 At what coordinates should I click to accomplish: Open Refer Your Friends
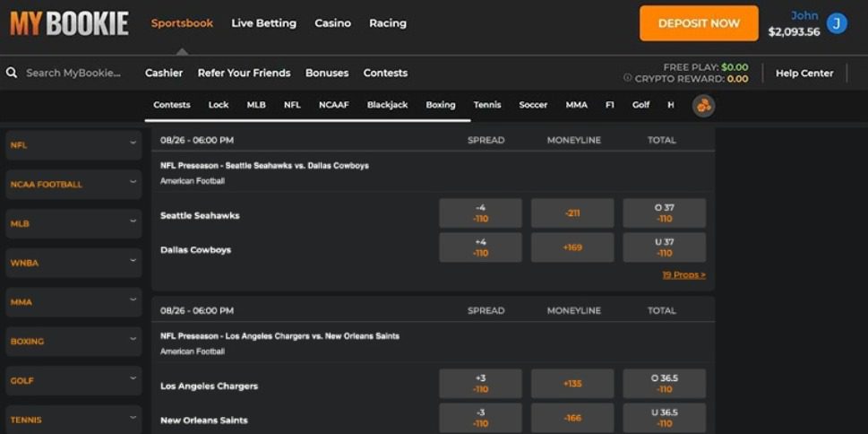tap(245, 74)
